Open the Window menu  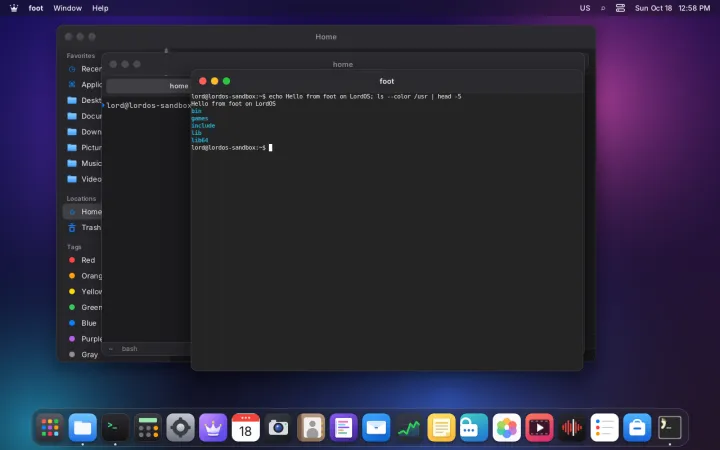click(x=68, y=8)
